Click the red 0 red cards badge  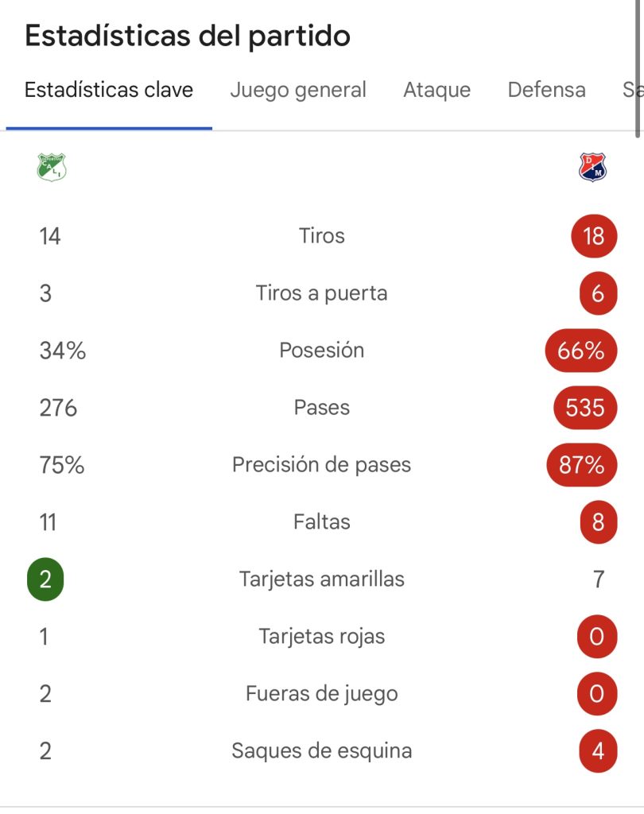tap(598, 637)
